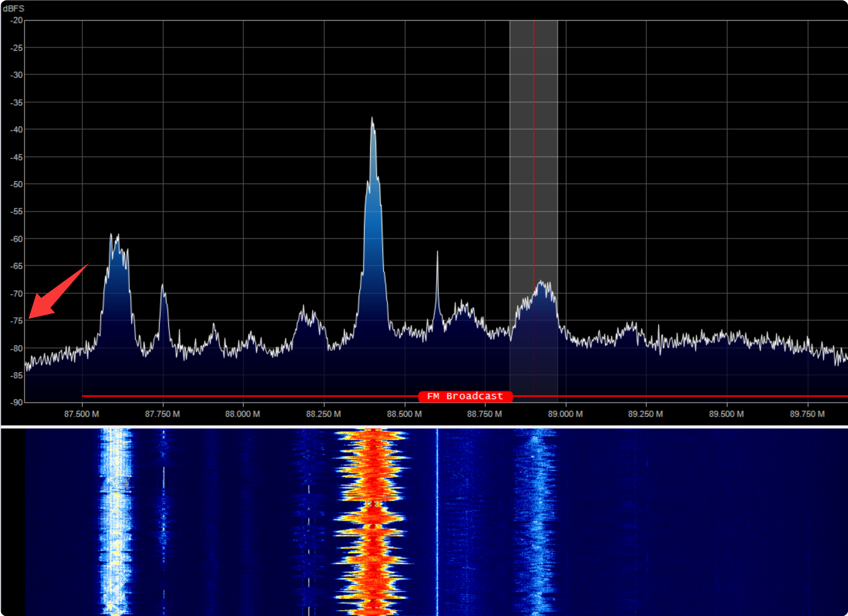848x616 pixels.
Task: Click the bright white waterfall signal at far left
Action: tap(116, 519)
